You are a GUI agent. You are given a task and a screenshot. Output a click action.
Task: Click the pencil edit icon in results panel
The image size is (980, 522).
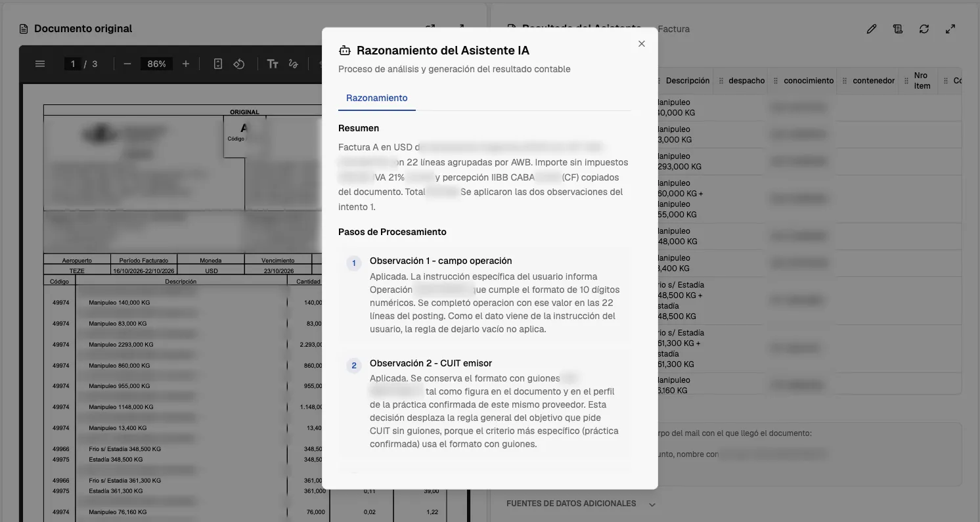point(872,29)
